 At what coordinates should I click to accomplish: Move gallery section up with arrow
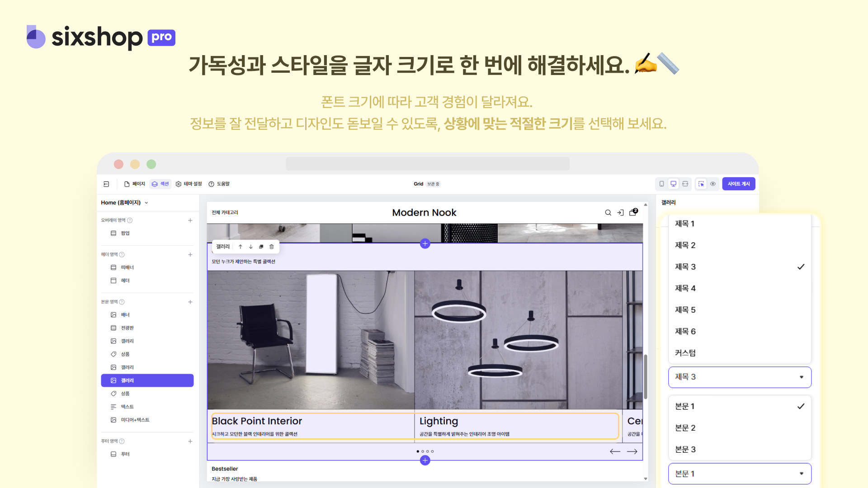click(241, 247)
